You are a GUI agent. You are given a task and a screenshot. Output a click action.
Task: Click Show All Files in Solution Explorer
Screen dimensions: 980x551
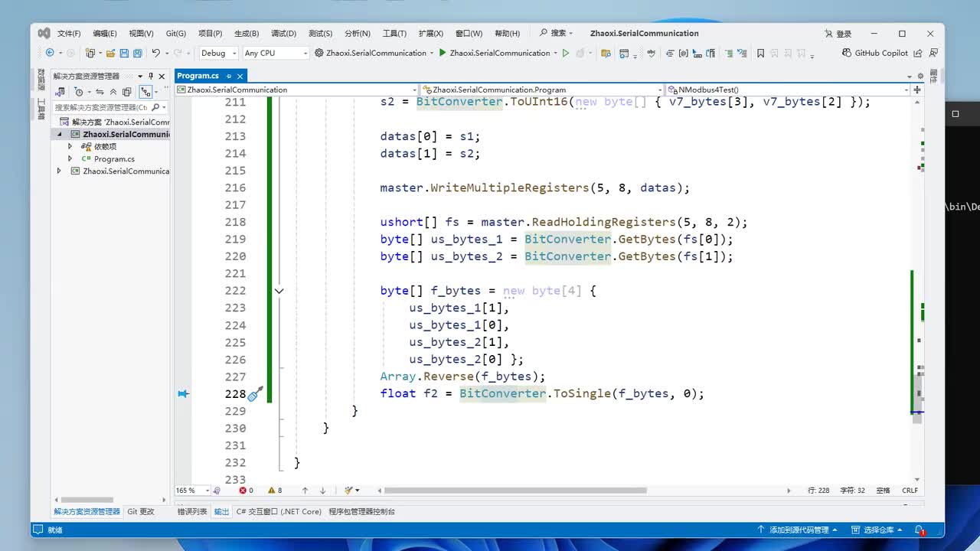click(127, 92)
